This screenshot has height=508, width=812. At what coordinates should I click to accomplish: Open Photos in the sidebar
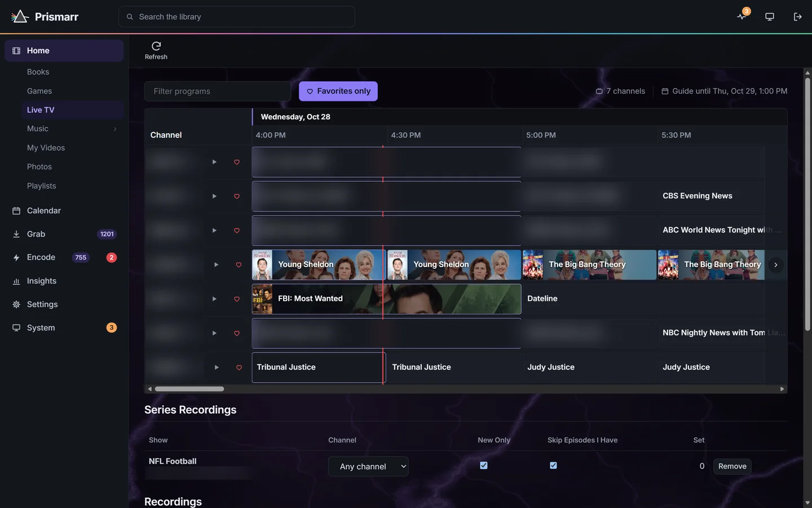coord(39,167)
